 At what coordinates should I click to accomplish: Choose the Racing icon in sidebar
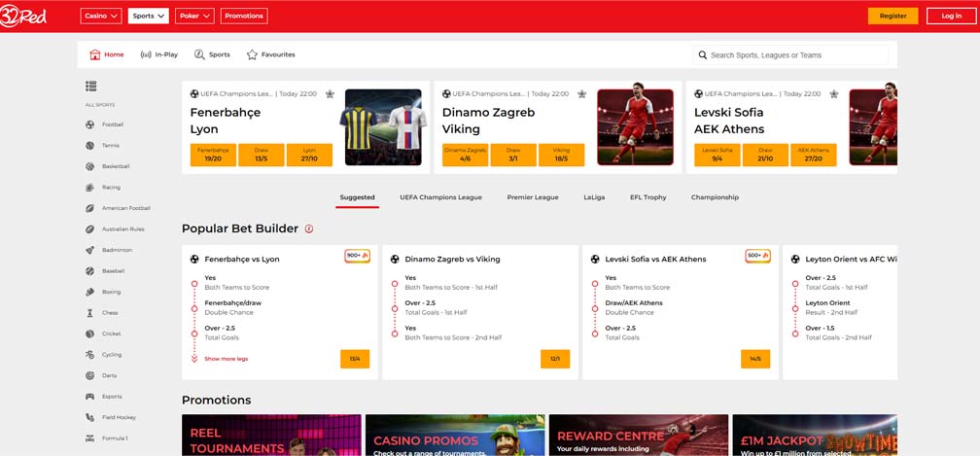(x=90, y=188)
